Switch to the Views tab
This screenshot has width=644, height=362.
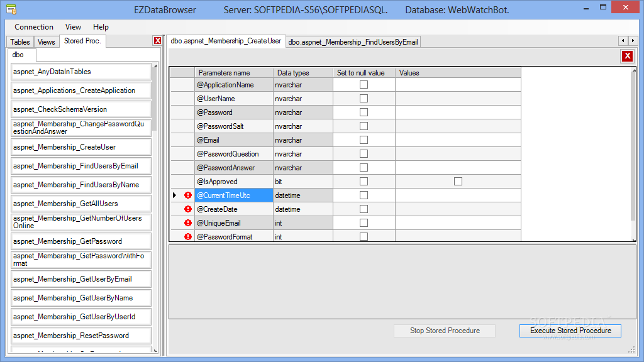46,42
